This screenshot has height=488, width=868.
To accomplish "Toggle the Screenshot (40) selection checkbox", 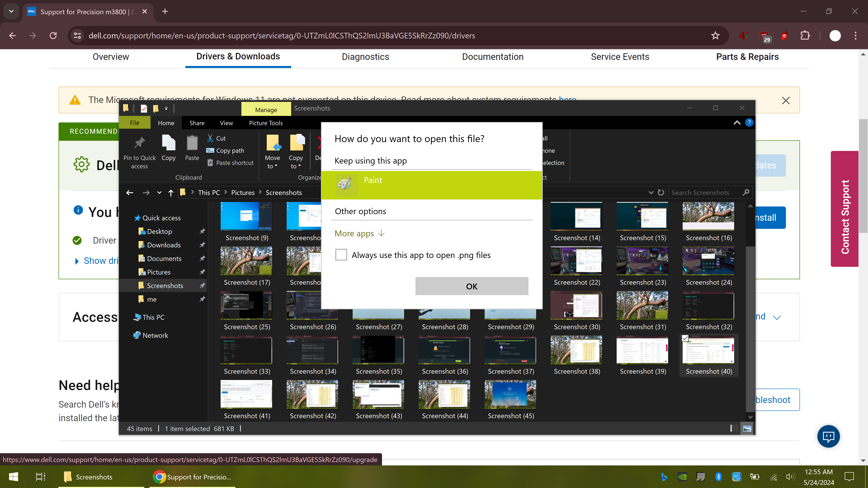I will click(x=685, y=338).
